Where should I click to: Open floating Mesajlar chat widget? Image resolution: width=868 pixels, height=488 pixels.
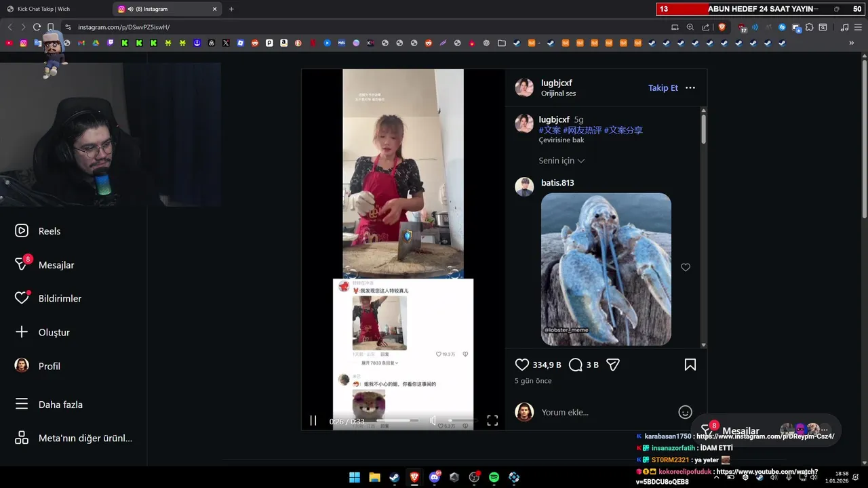pyautogui.click(x=765, y=430)
